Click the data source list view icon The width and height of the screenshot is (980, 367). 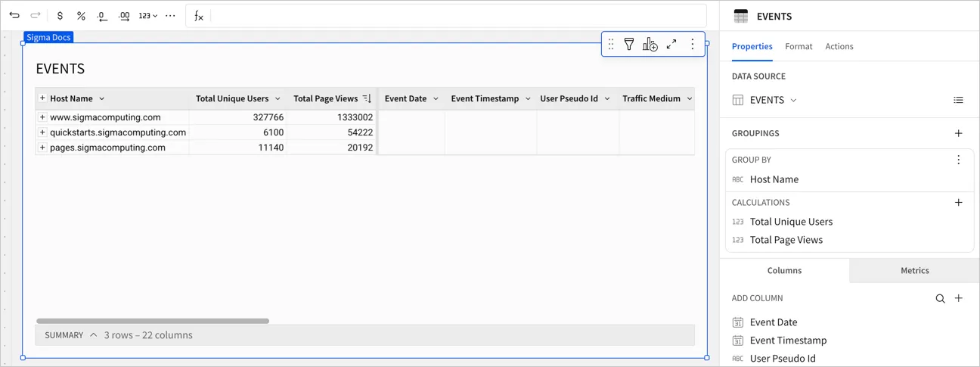pos(958,100)
